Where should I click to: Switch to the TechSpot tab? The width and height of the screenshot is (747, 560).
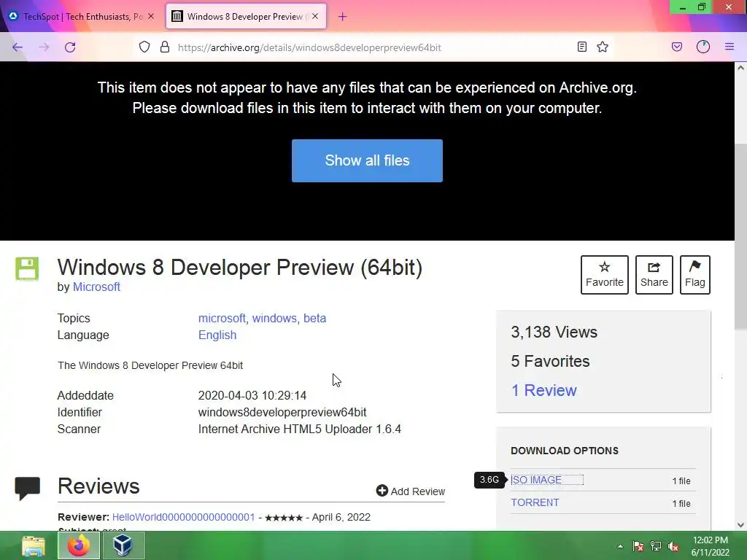82,17
